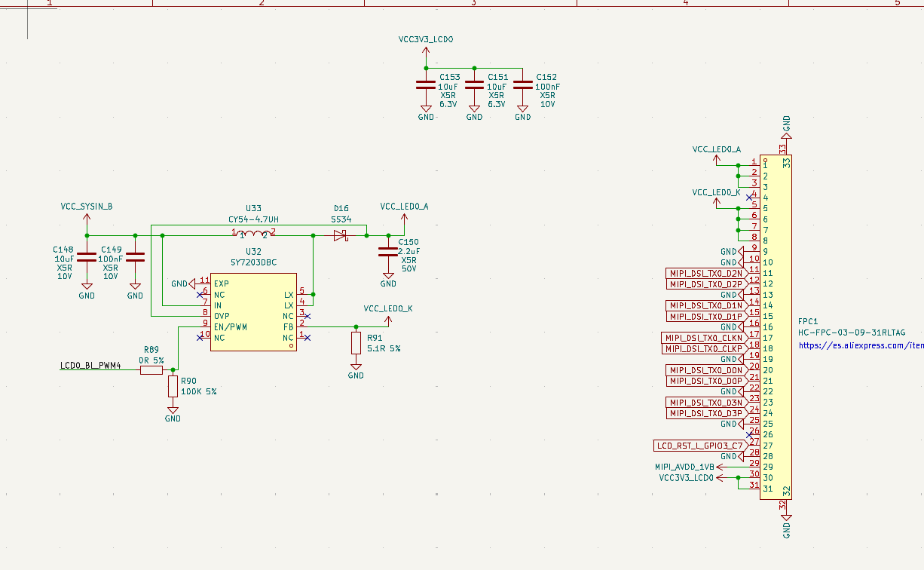This screenshot has width=924, height=570.
Task: Click the MIPI_AVDD_1V8 power label
Action: (690, 467)
